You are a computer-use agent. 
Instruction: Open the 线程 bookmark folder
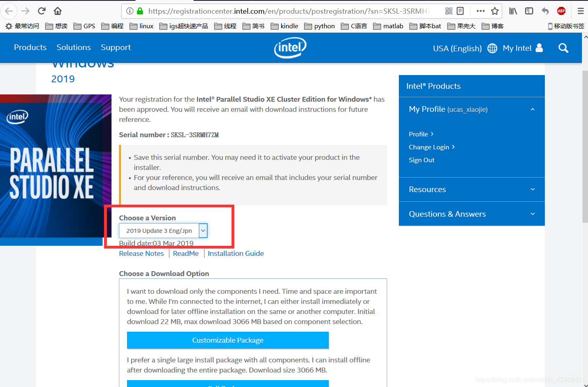(x=225, y=26)
